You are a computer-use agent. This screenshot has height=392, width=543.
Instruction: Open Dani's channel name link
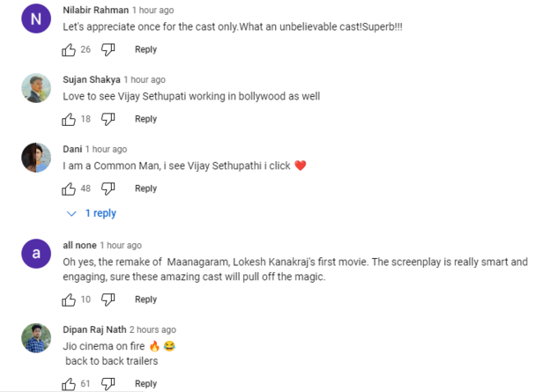(x=72, y=149)
